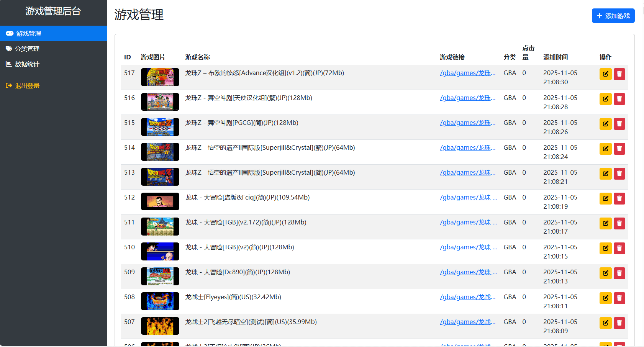Click the logout arrow icon beside 退出登录
The height and width of the screenshot is (347, 644).
[x=9, y=85]
